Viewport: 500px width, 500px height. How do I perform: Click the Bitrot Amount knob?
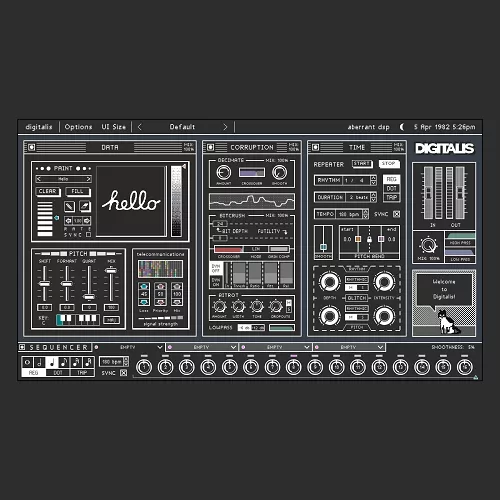tap(219, 306)
